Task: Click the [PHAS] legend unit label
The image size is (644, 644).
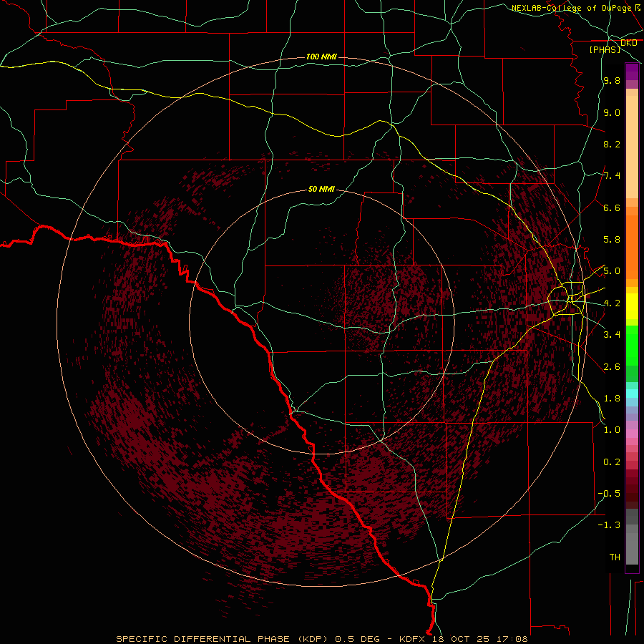Action: [605, 49]
